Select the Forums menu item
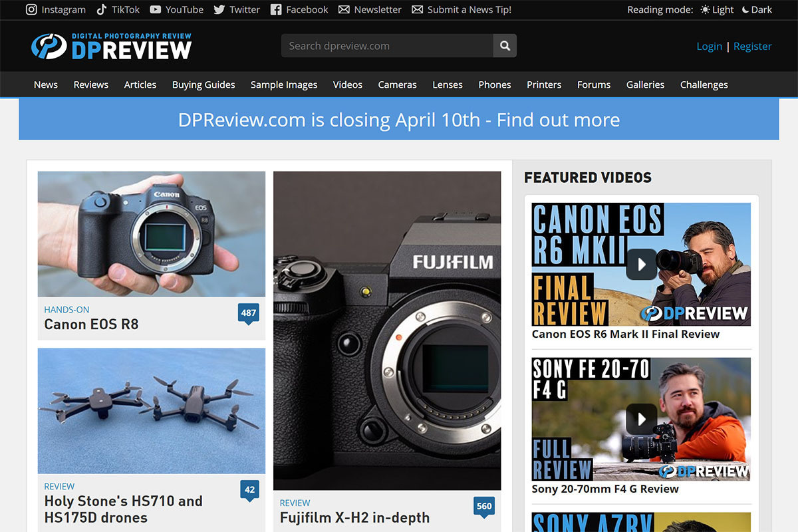798x532 pixels. coord(593,84)
